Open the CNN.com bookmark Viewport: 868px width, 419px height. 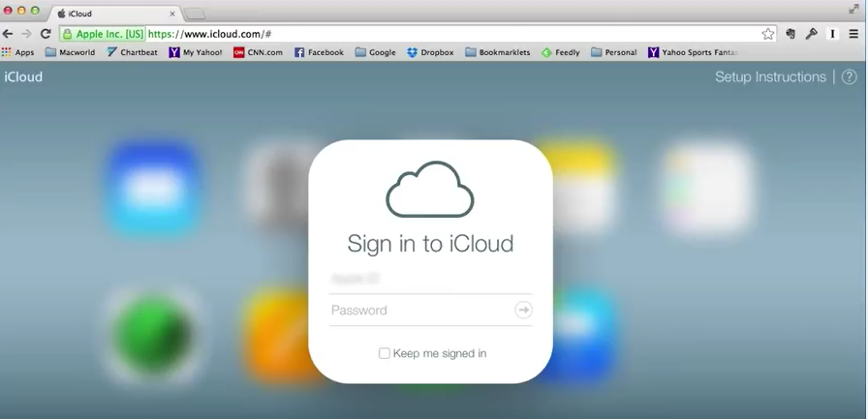click(258, 52)
